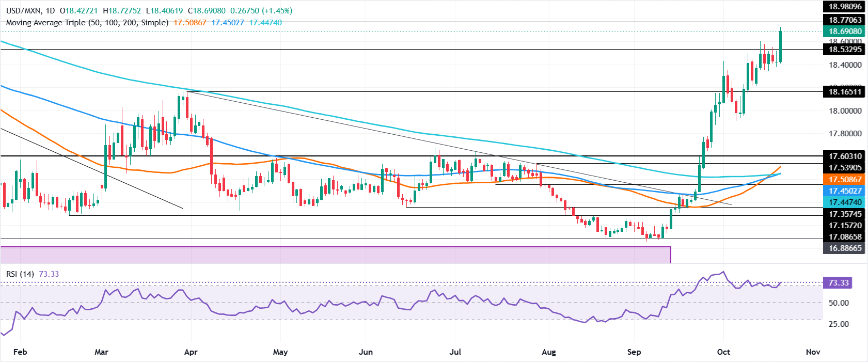
Task: Click the 17.08658 price level label
Action: coord(845,237)
